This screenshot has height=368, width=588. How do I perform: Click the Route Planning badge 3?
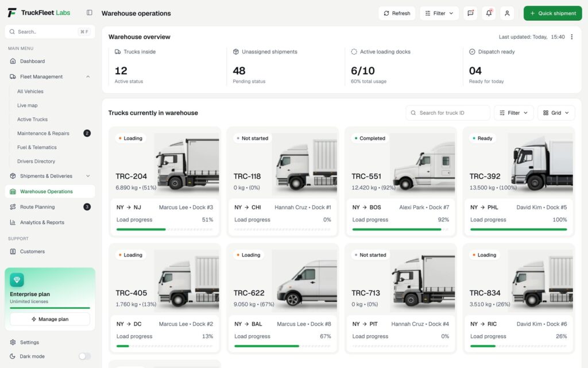pos(87,207)
